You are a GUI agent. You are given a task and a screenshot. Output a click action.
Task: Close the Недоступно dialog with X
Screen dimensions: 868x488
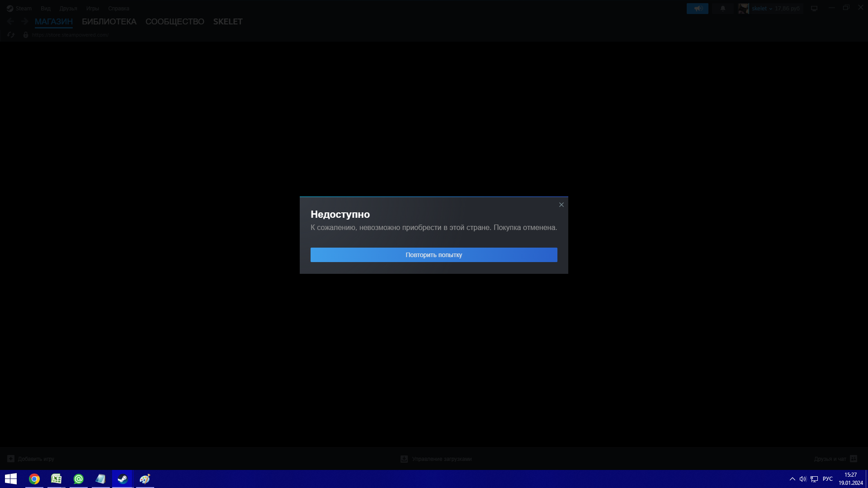[561, 205]
